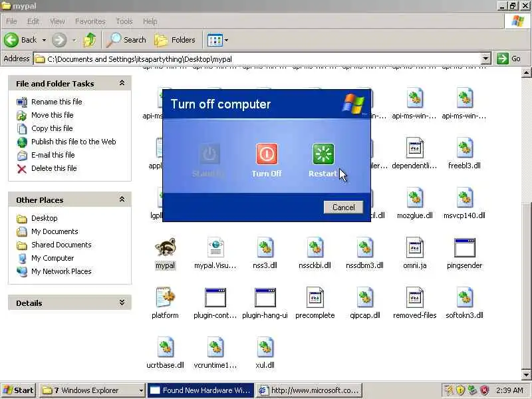This screenshot has width=532, height=399.
Task: Click Copy this file link
Action: point(52,128)
